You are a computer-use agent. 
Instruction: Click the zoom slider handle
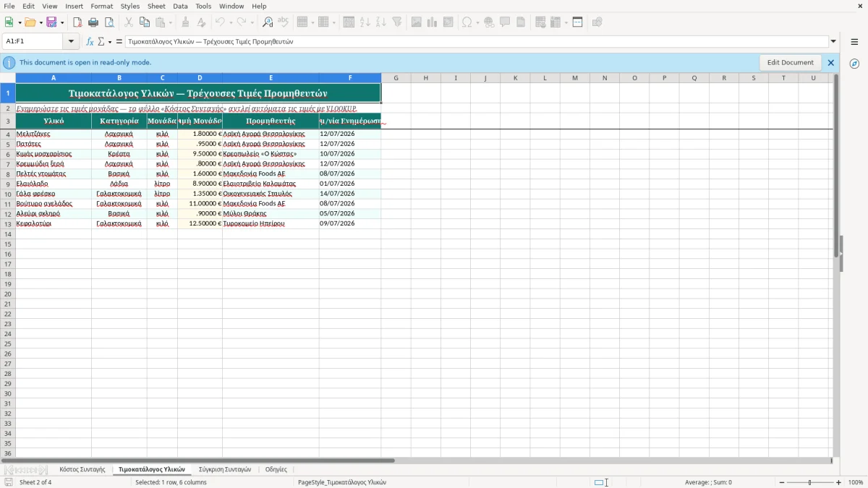[x=809, y=482]
